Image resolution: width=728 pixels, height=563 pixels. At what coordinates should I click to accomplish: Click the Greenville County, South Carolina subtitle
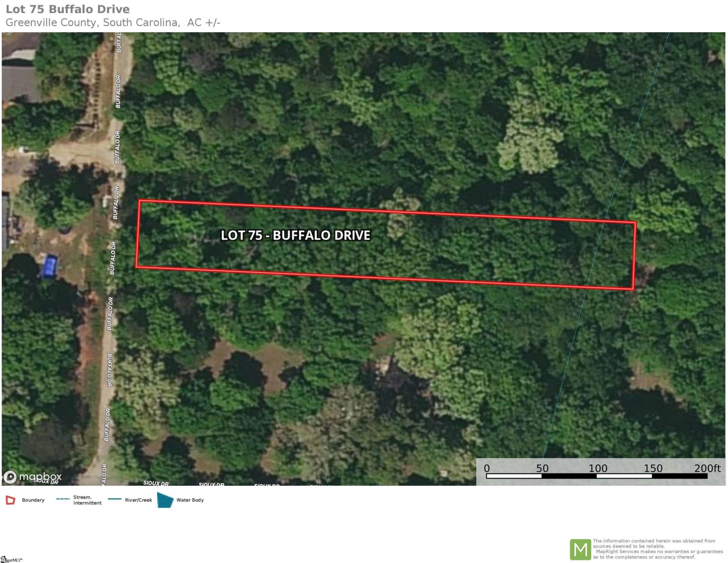tap(113, 23)
